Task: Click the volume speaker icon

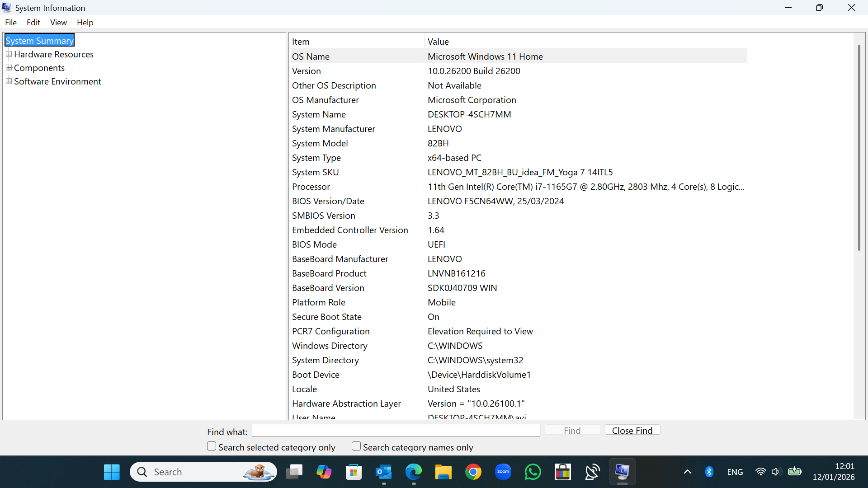Action: [777, 472]
